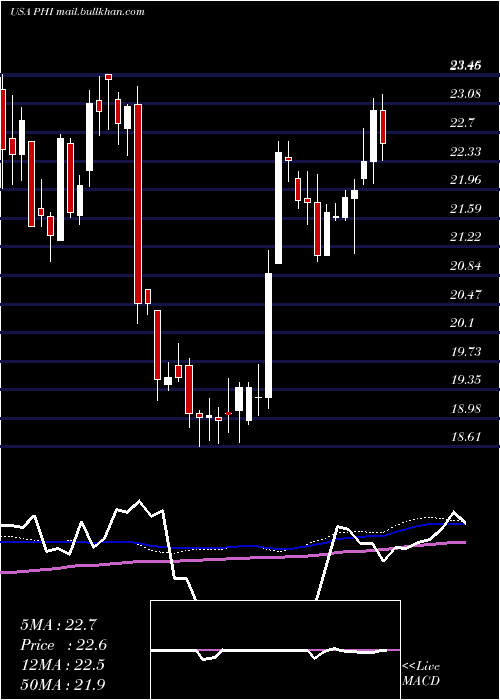
Task: Click the 21.59 price axis label
Action: (465, 208)
